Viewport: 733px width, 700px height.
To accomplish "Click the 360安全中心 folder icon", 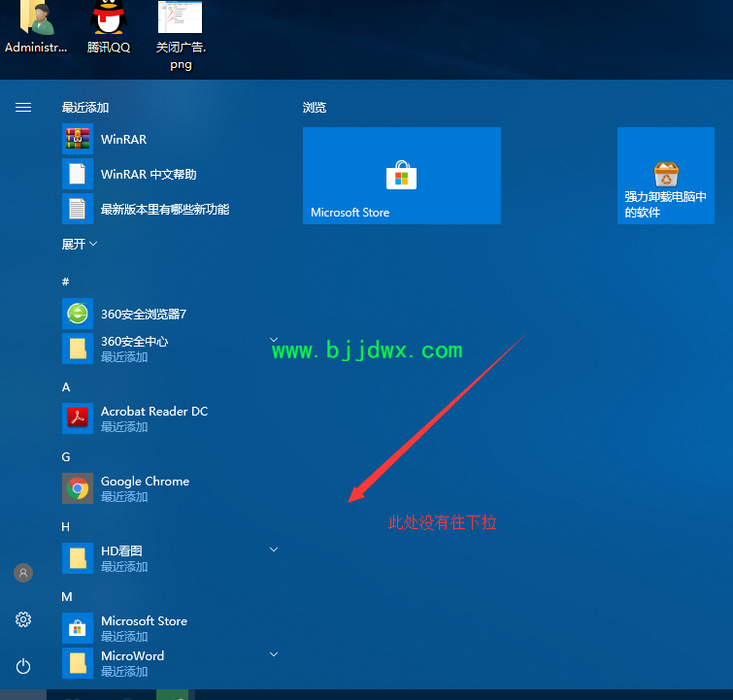I will [x=78, y=349].
